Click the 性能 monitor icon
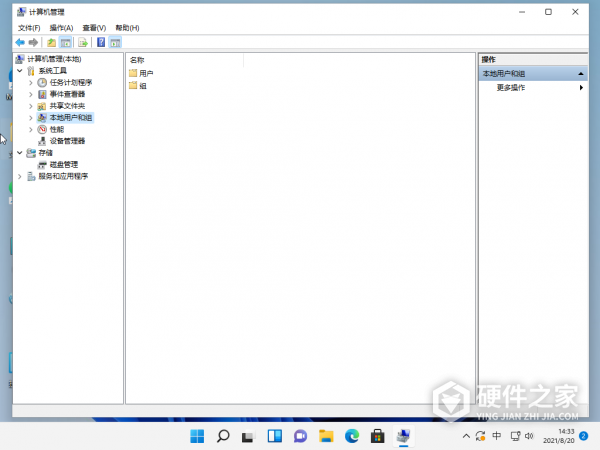 [x=42, y=129]
